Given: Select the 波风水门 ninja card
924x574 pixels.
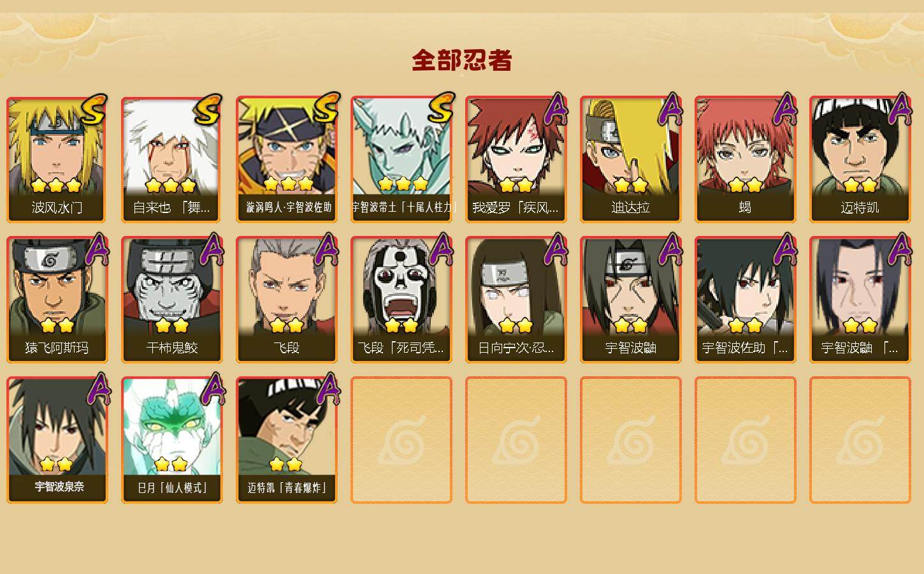Looking at the screenshot, I should (57, 159).
